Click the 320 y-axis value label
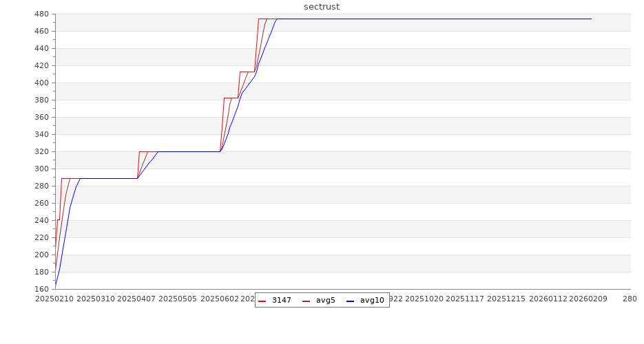The height and width of the screenshot is (344, 644). [41, 152]
